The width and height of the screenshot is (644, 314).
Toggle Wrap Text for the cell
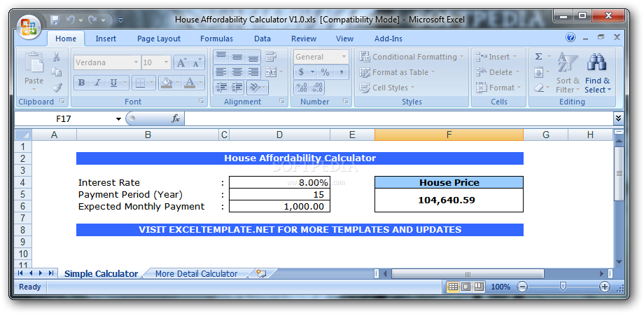tap(271, 57)
